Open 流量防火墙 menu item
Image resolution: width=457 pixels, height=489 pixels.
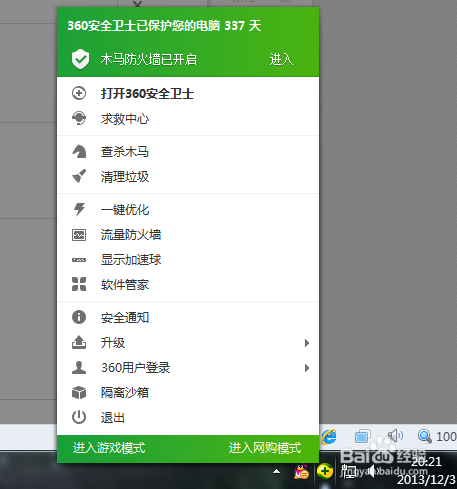click(188, 235)
